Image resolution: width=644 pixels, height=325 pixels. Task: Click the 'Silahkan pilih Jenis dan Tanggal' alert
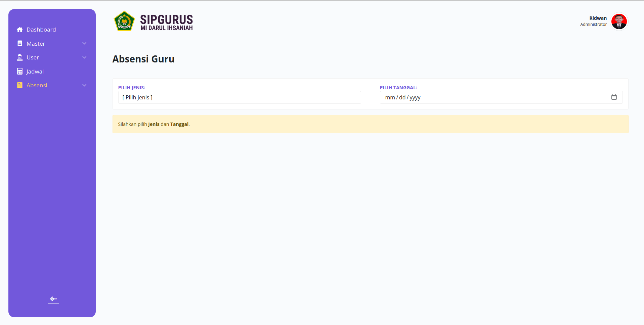[x=371, y=124]
